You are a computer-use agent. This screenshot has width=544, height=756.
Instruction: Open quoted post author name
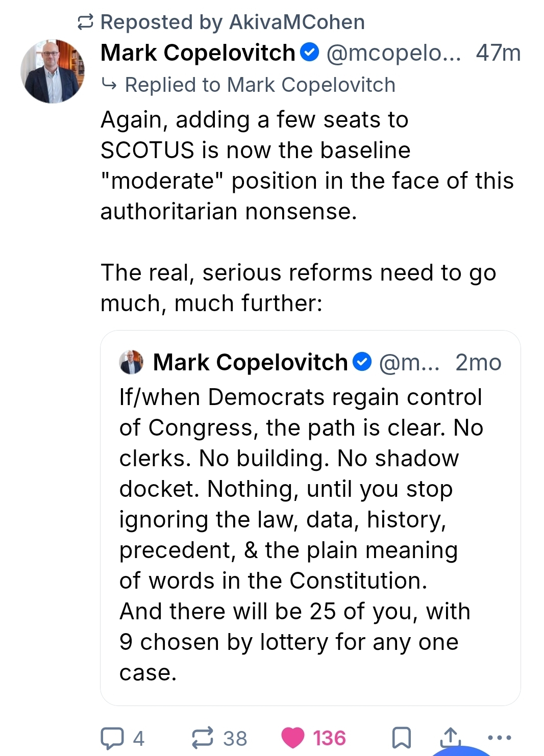coord(250,363)
